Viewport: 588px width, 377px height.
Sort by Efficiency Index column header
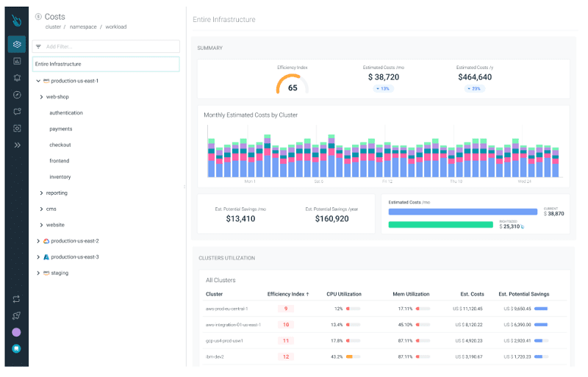(x=288, y=295)
